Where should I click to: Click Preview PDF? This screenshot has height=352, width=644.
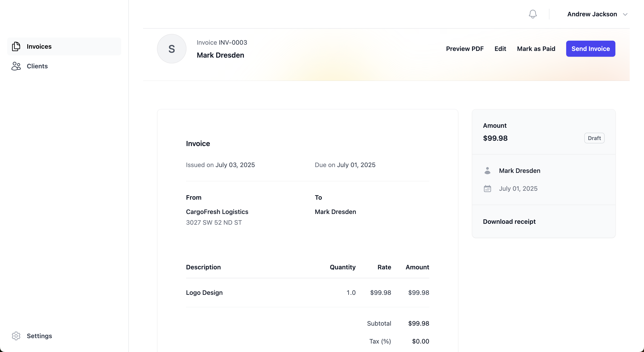pos(464,49)
